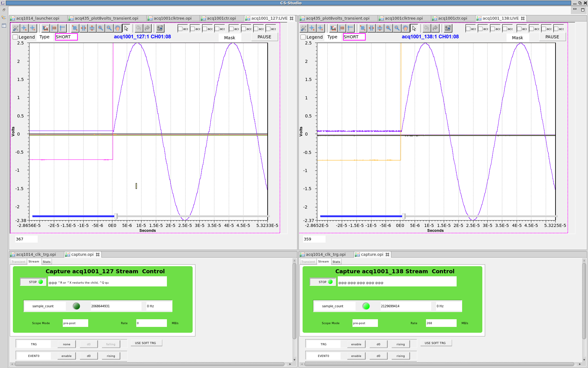Viewport: 588px width, 368px height.
Task: Click Perform Auto Scale icon in acq1001_138 toolbar
Action: click(x=334, y=28)
